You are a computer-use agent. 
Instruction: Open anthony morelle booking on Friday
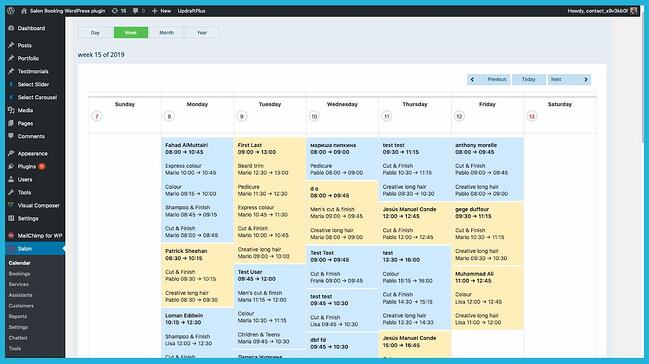pyautogui.click(x=488, y=169)
